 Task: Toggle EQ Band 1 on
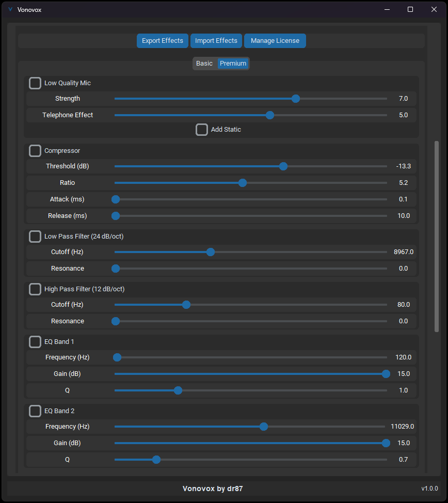(35, 342)
